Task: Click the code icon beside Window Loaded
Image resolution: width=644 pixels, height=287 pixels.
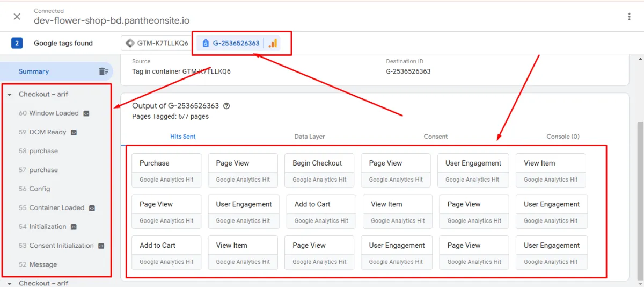Action: (x=86, y=113)
